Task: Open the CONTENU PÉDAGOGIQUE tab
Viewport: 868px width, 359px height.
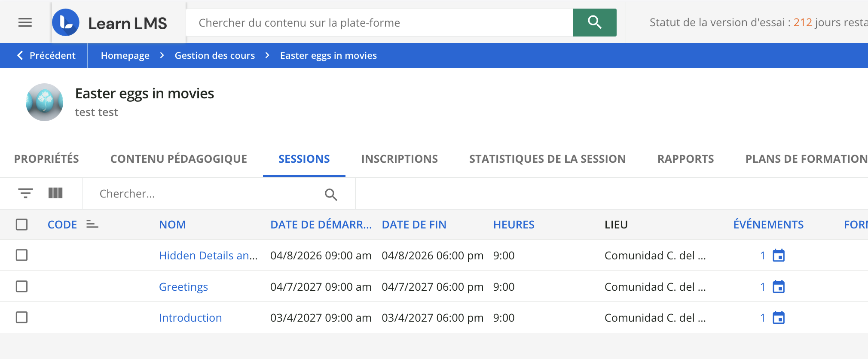Action: pyautogui.click(x=178, y=159)
